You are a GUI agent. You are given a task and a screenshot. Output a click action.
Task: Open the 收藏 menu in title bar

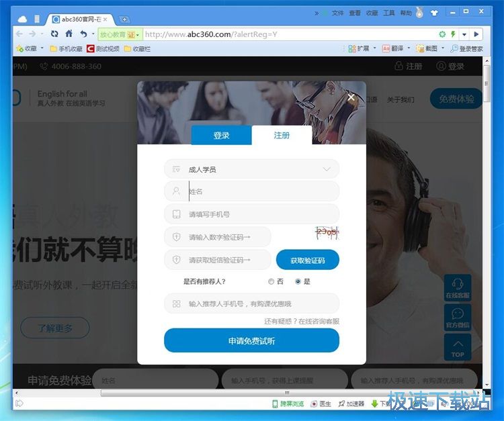(372, 13)
